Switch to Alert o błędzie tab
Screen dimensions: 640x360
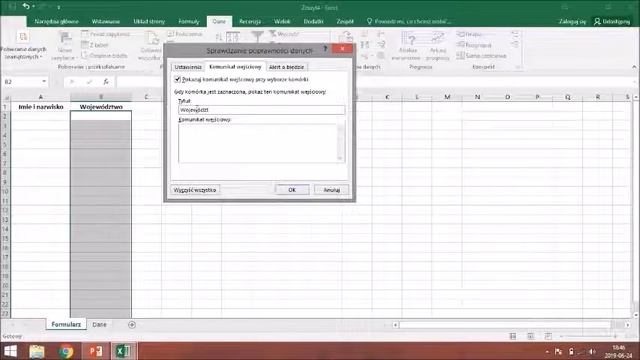[x=286, y=67]
